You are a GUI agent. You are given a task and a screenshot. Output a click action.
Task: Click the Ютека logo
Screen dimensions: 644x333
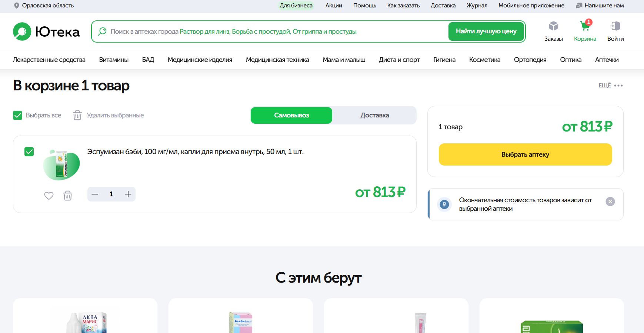point(46,32)
